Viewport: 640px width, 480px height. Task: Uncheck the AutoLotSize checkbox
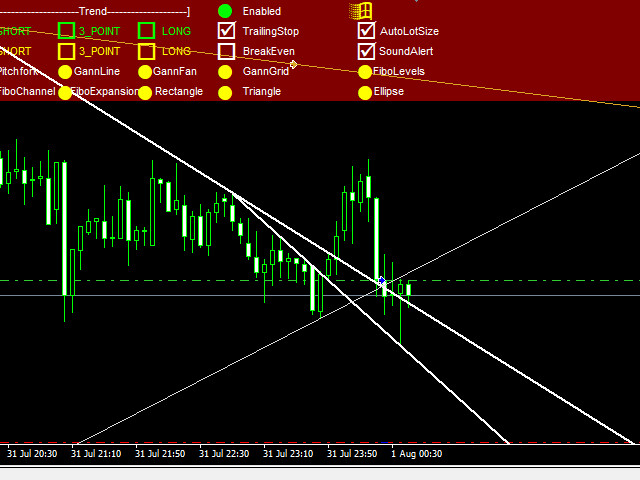(x=366, y=31)
